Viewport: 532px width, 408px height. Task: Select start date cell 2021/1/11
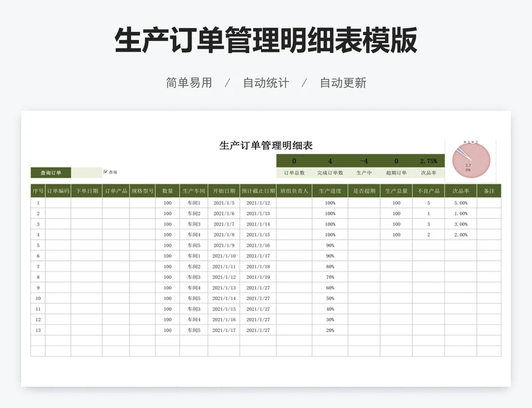click(x=224, y=266)
